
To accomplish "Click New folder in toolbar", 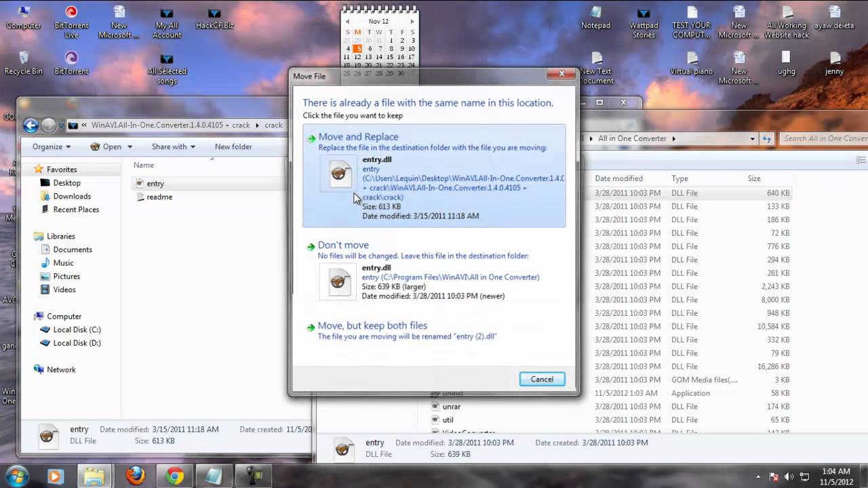I will 233,146.
